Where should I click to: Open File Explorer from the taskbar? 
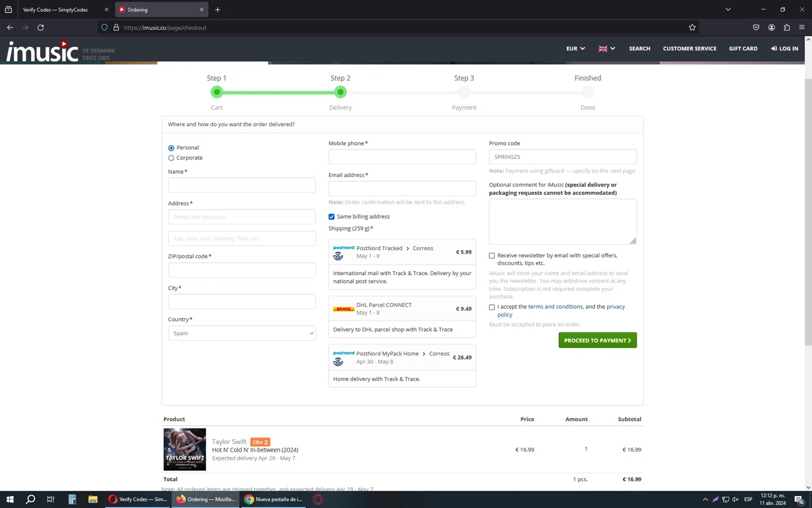[x=93, y=499]
